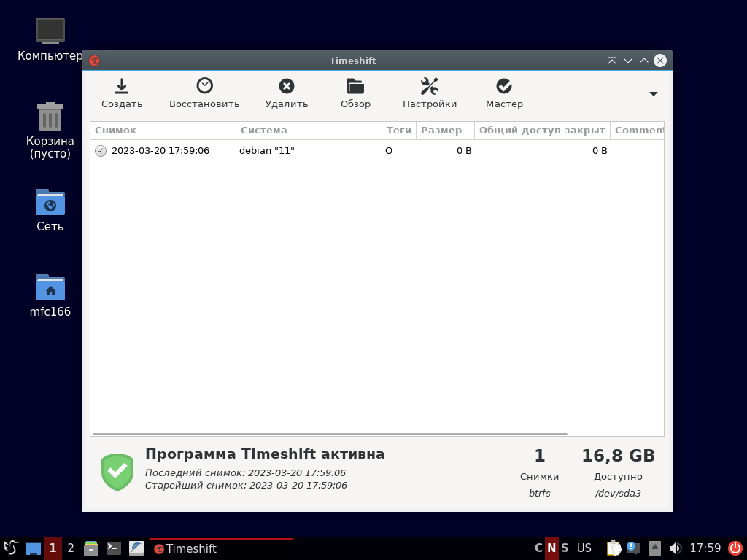Click the horizontal scrollbar of snapshot list
Image resolution: width=747 pixels, height=560 pixels.
click(x=330, y=434)
